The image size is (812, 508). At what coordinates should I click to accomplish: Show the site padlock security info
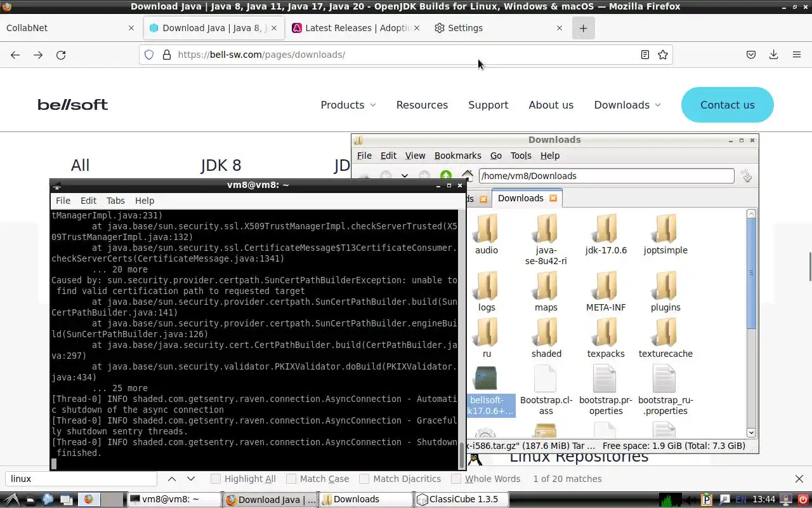click(x=167, y=55)
